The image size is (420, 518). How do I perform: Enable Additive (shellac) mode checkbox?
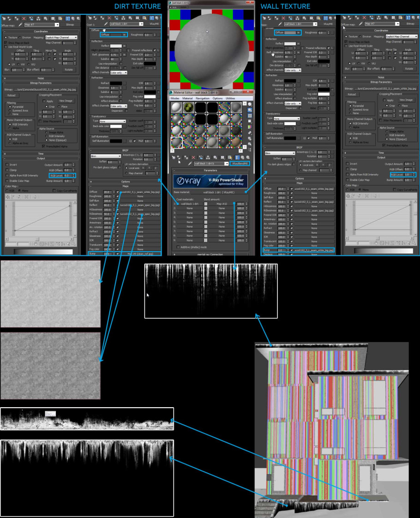click(179, 247)
